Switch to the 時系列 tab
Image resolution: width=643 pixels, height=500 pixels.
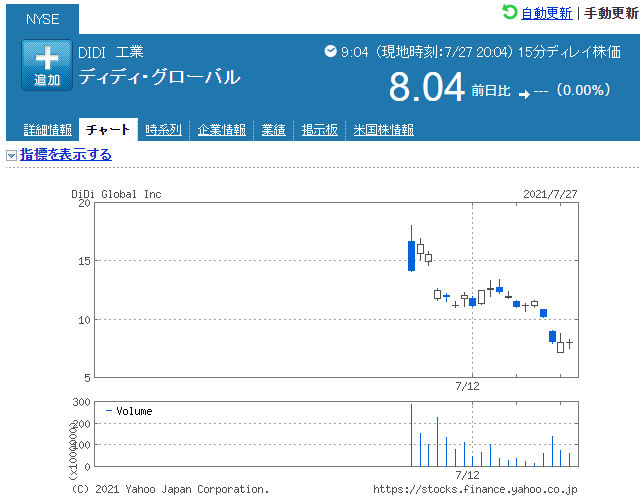(163, 130)
